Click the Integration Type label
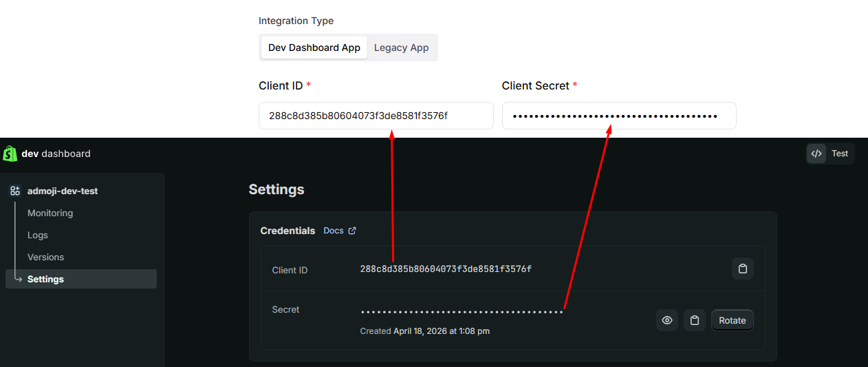868x367 pixels. tap(296, 21)
